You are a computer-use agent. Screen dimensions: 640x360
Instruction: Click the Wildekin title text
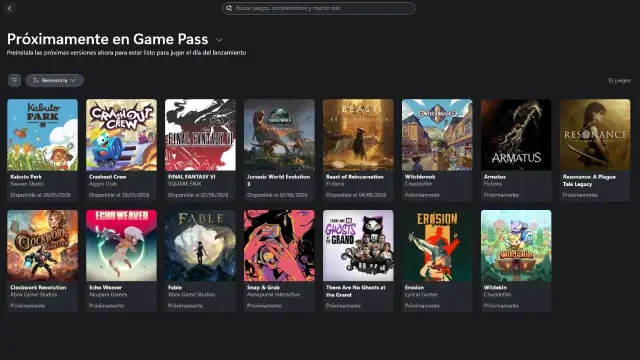pyautogui.click(x=495, y=287)
